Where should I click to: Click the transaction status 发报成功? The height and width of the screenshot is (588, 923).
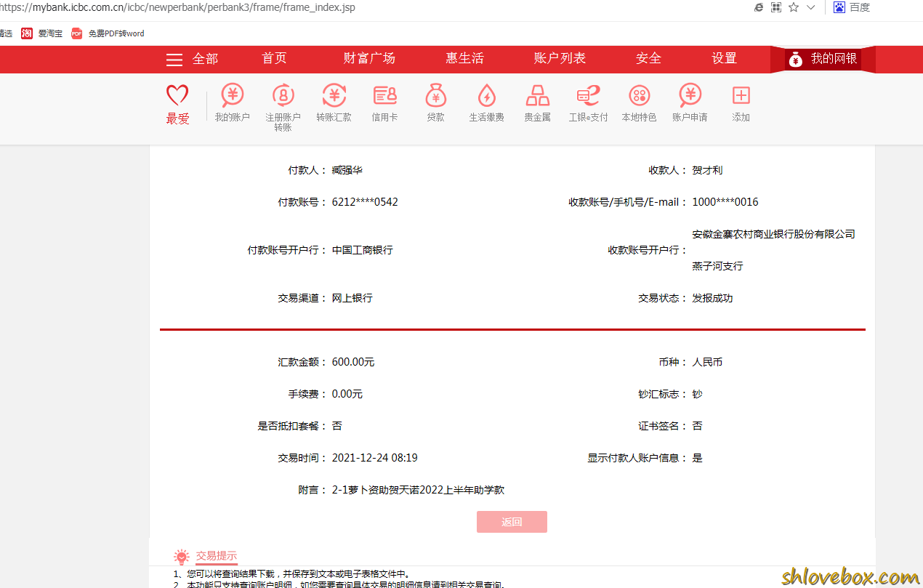click(x=712, y=298)
